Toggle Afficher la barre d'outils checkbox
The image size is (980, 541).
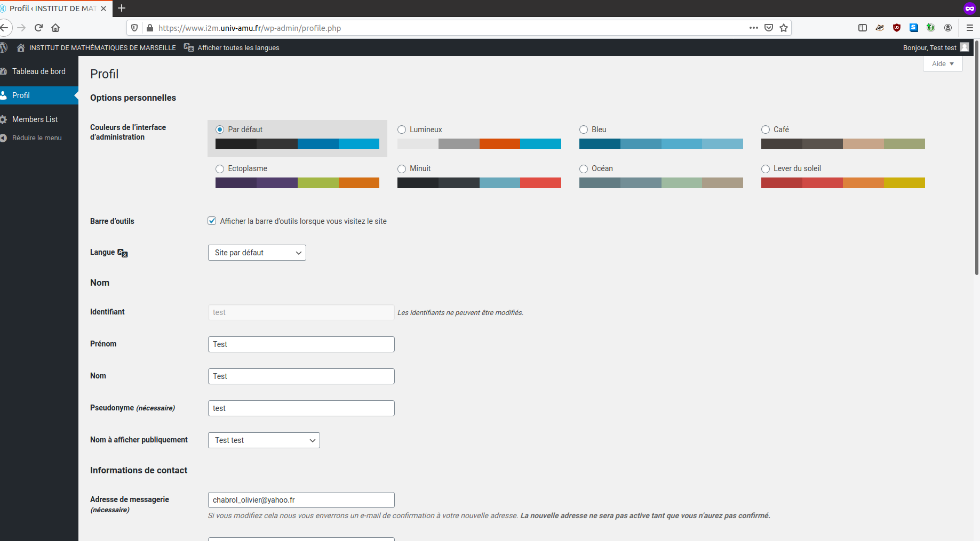(212, 221)
